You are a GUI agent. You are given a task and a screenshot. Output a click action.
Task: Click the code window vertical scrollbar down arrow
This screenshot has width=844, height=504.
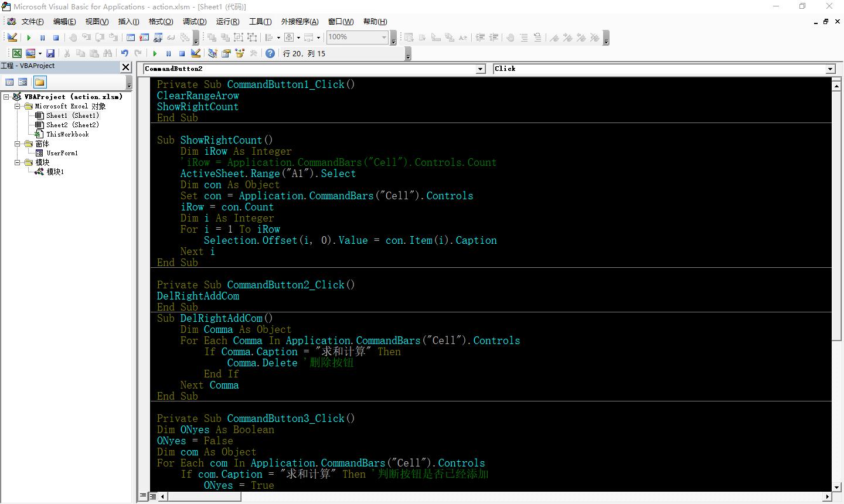(x=836, y=487)
